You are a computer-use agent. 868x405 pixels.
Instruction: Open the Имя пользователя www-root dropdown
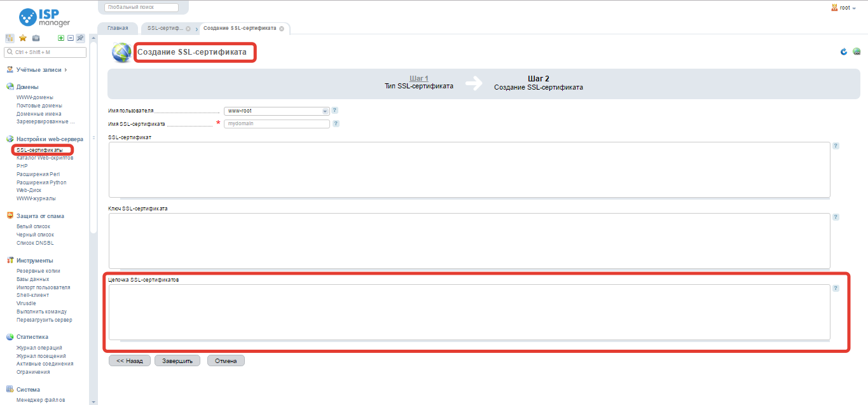(x=277, y=111)
